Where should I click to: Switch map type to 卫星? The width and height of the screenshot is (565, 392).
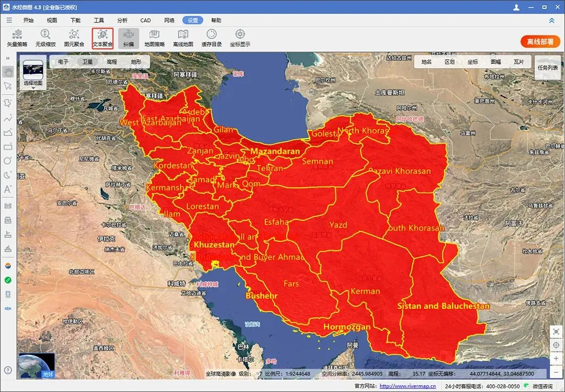click(87, 62)
